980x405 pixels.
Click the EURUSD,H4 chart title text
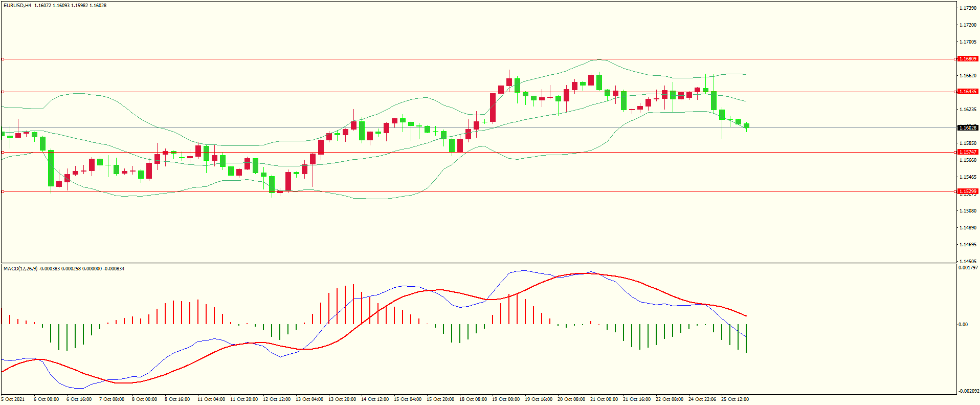click(x=17, y=6)
